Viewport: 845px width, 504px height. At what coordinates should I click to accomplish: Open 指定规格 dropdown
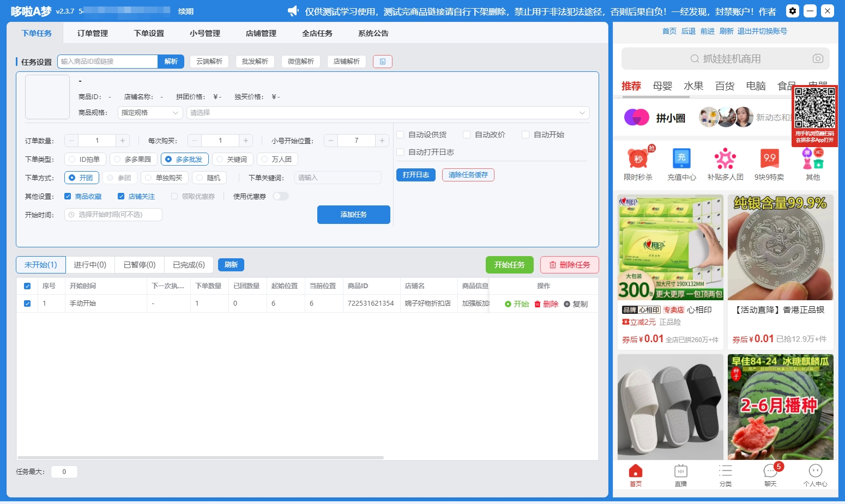coord(150,113)
